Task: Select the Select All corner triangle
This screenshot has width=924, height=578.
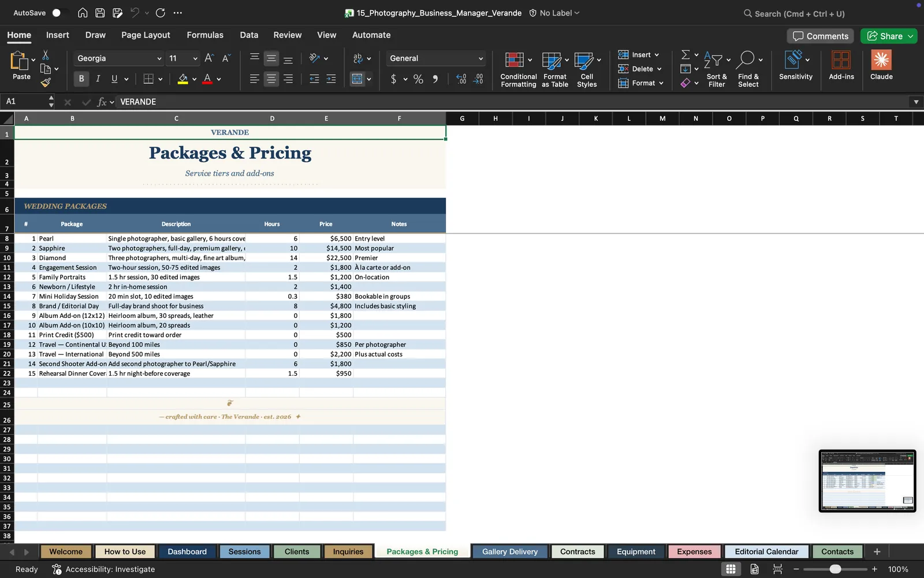Action: click(7, 119)
